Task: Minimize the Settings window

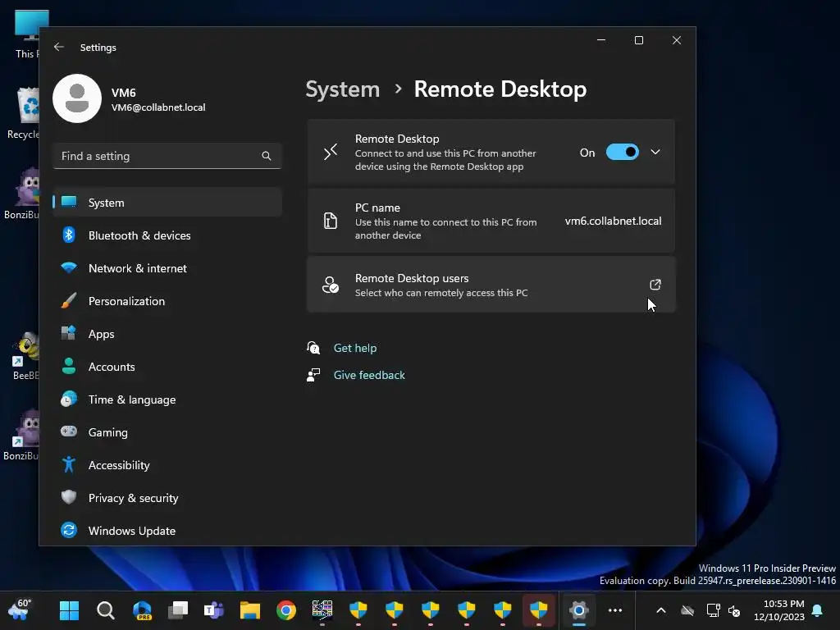Action: (x=601, y=40)
